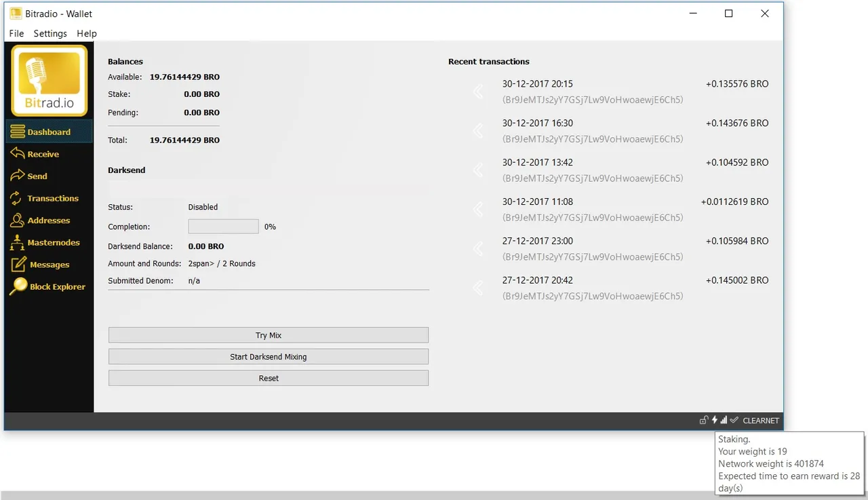Image resolution: width=868 pixels, height=500 pixels.
Task: Click arrow icon of 30-12-2017 16:30 transaction
Action: [478, 131]
